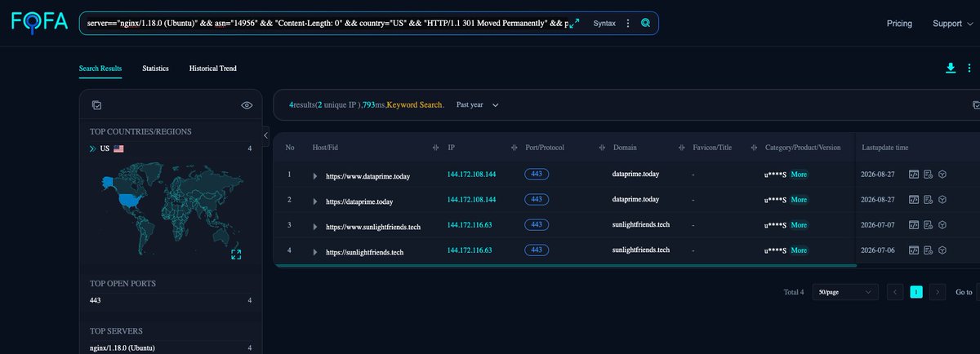980x354 pixels.
Task: Filter by port 443 in Top Open Ports
Action: [x=171, y=300]
